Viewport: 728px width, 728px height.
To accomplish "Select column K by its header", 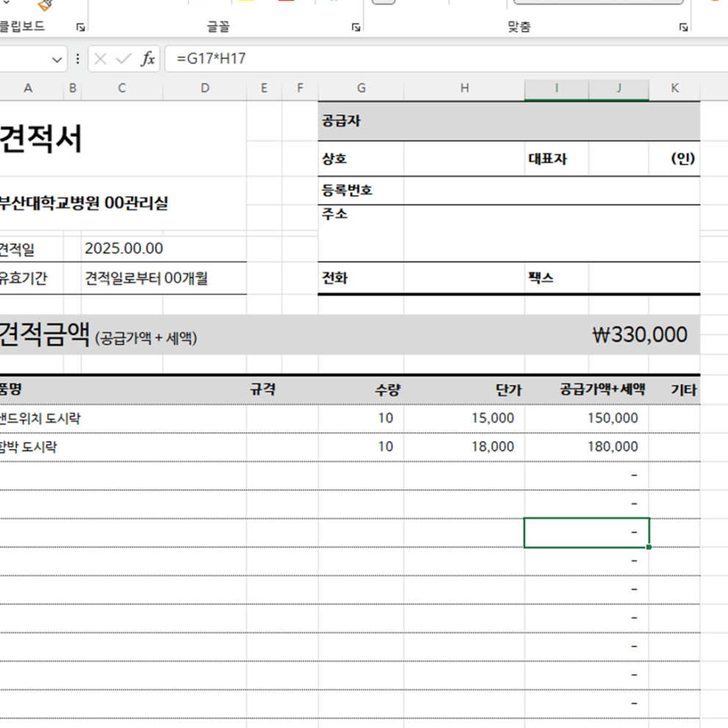I will 674,88.
